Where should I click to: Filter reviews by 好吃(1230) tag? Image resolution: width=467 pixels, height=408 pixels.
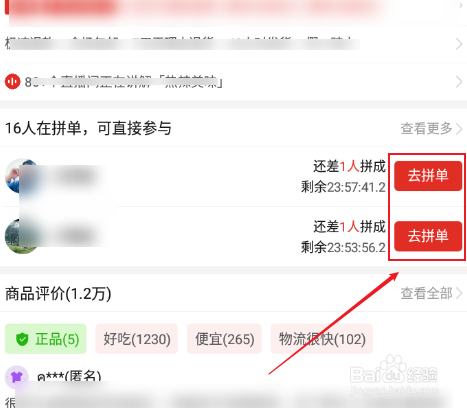[137, 339]
